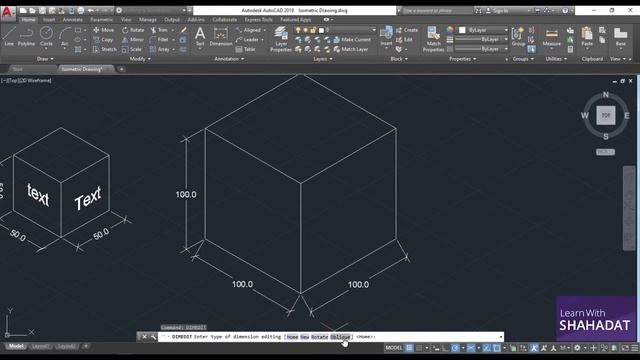The width and height of the screenshot is (640, 360).
Task: Click the Table tool
Action: (x=245, y=49)
